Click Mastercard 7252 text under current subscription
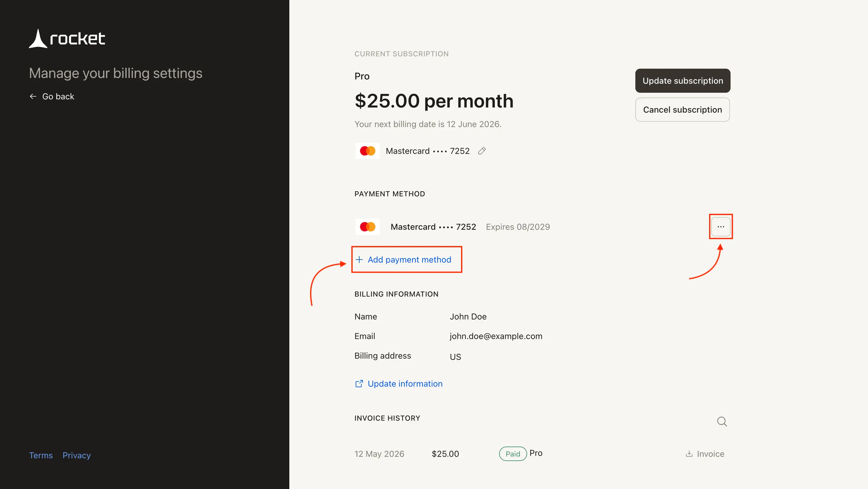868x489 pixels. pyautogui.click(x=428, y=151)
